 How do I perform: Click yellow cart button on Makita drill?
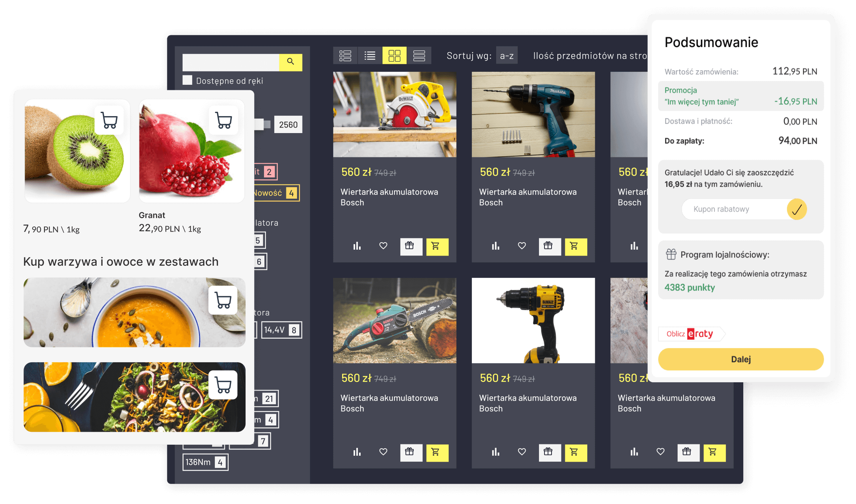tap(575, 247)
